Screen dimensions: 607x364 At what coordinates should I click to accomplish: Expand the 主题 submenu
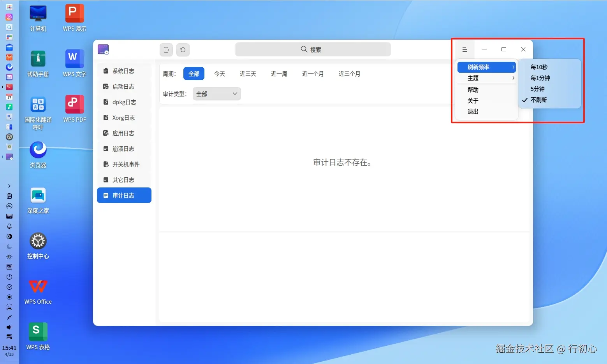(x=473, y=78)
